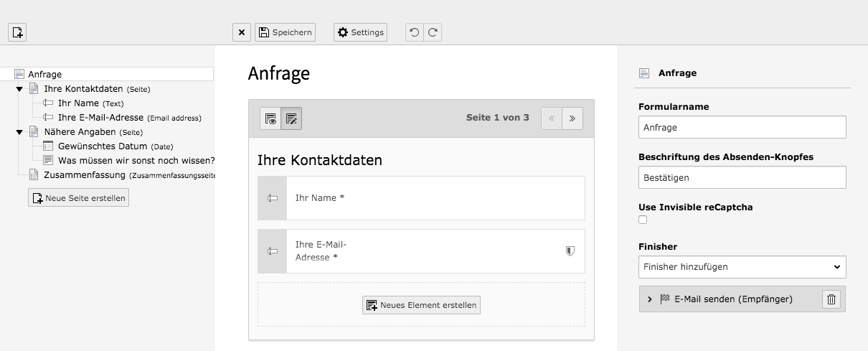868x351 pixels.
Task: Click Neues Element erstellen button
Action: (x=421, y=305)
